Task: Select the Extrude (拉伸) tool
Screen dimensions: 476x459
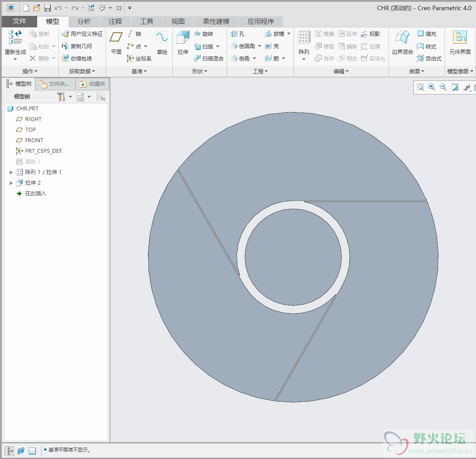Action: pos(183,42)
